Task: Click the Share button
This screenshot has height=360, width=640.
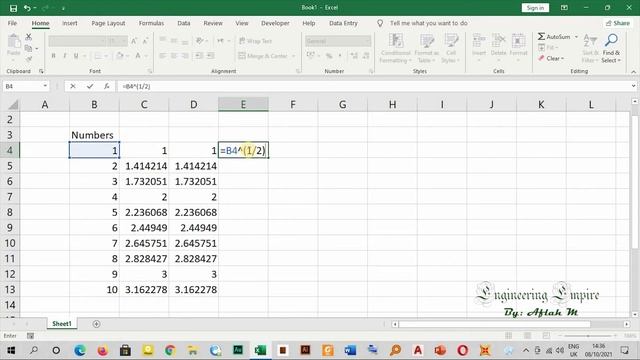Action: pos(618,23)
